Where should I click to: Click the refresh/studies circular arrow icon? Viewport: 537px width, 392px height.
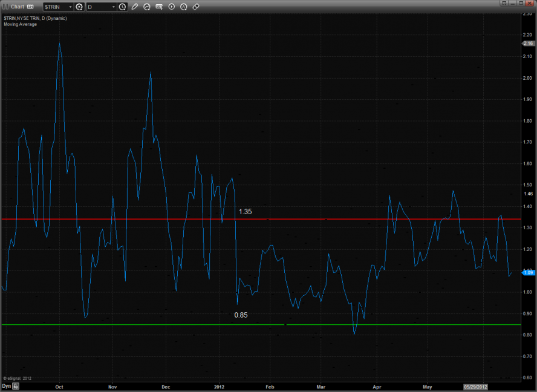[147, 7]
